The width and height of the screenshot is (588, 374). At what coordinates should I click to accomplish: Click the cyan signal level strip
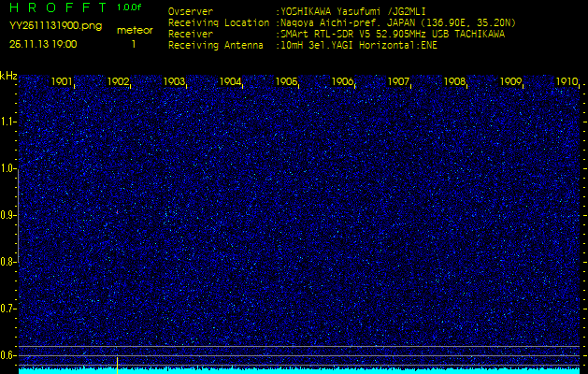[299, 370]
